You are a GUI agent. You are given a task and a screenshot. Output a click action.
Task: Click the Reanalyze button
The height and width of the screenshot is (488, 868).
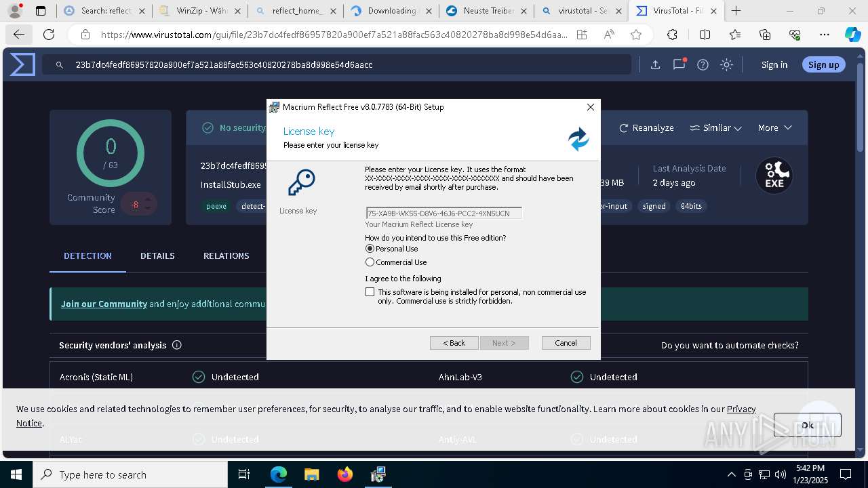pos(646,127)
